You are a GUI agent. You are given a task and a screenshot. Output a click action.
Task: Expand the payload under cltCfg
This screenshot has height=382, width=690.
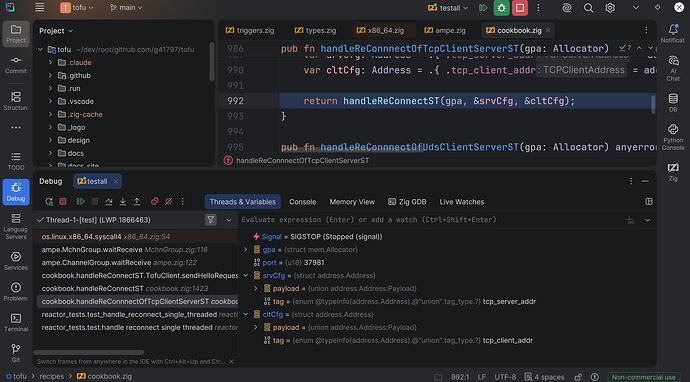point(255,327)
